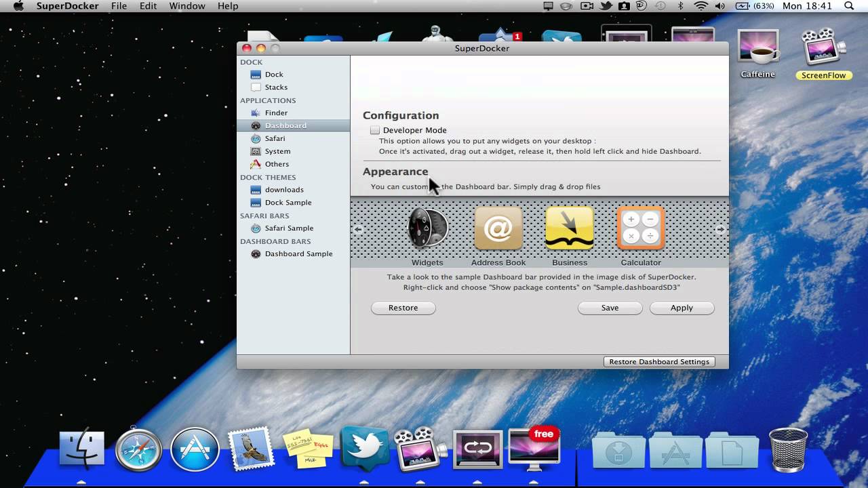
Task: Select Safari under Applications
Action: click(275, 139)
